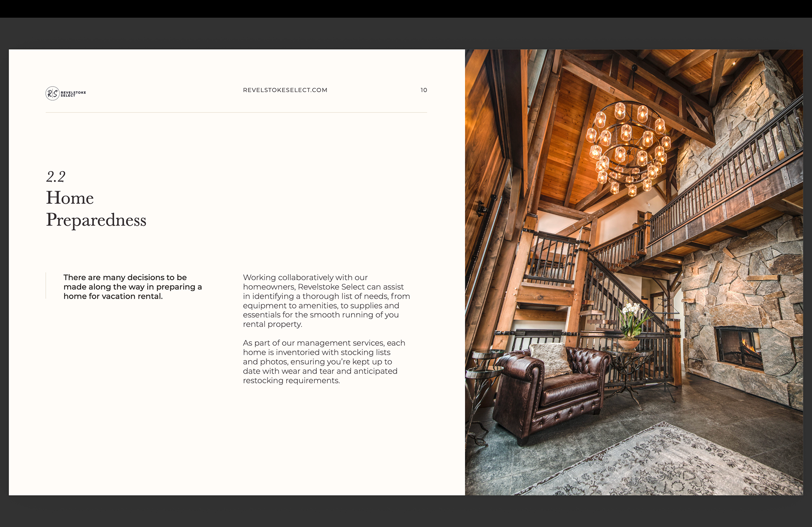812x527 pixels.
Task: Open the REVELSTOKESELECT.COM header link
Action: pos(285,90)
